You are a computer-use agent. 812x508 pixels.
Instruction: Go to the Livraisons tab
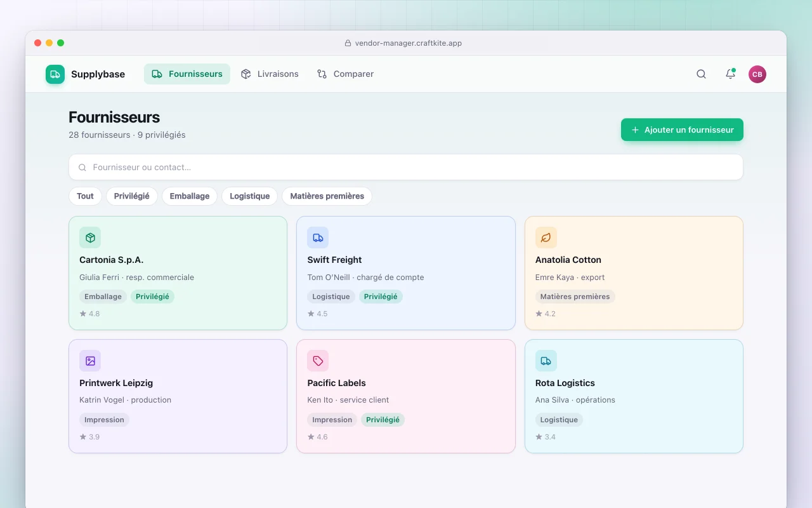[x=270, y=74]
